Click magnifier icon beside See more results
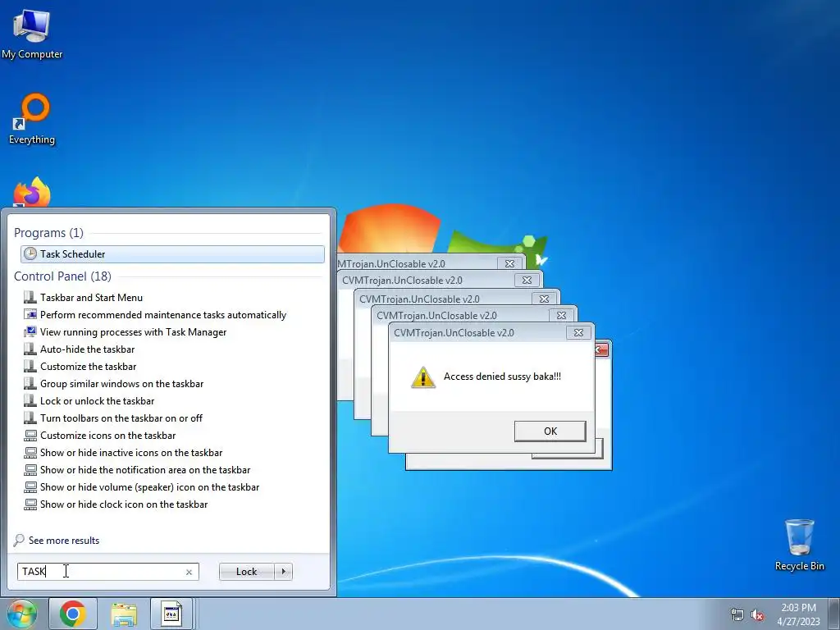This screenshot has height=630, width=840. click(x=19, y=540)
